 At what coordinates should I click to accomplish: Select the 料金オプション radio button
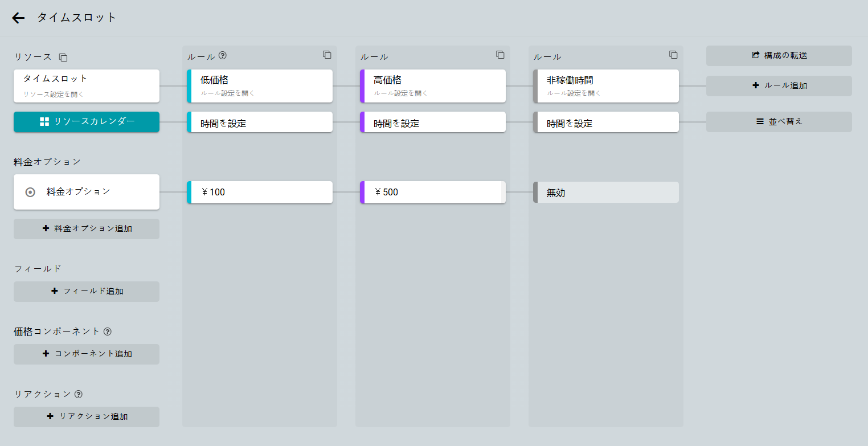(31, 193)
